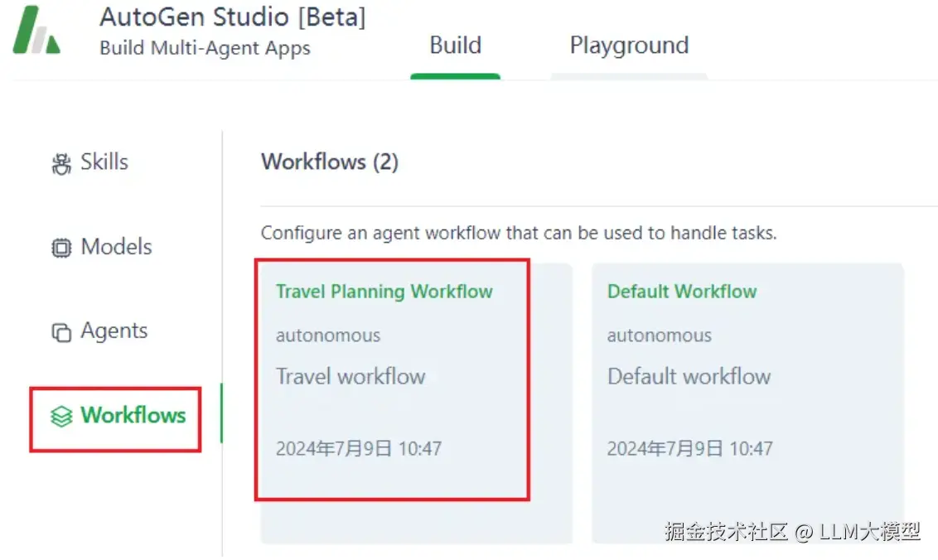This screenshot has height=560, width=938.
Task: Open the Default Workflow title link
Action: [x=682, y=292]
